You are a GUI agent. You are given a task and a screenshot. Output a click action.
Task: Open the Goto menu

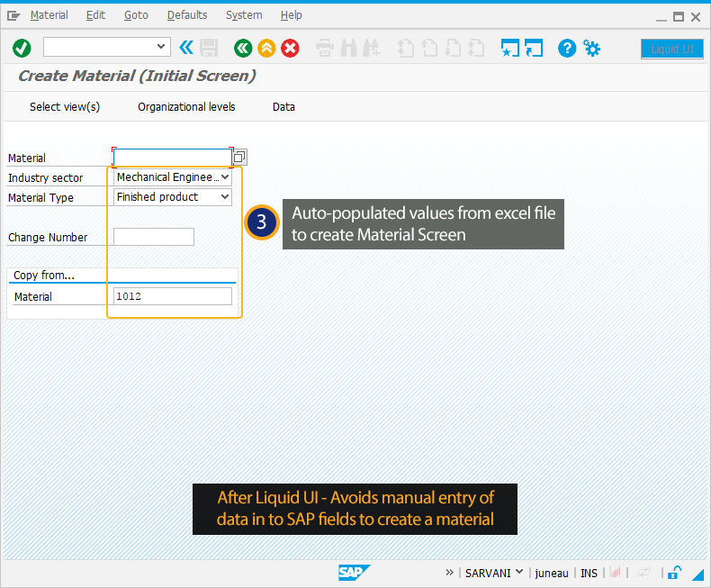tap(136, 15)
